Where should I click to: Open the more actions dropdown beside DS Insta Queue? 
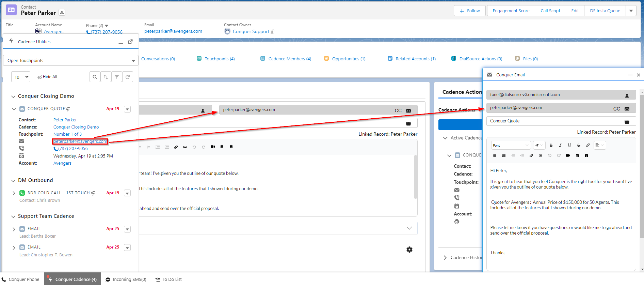coord(631,11)
